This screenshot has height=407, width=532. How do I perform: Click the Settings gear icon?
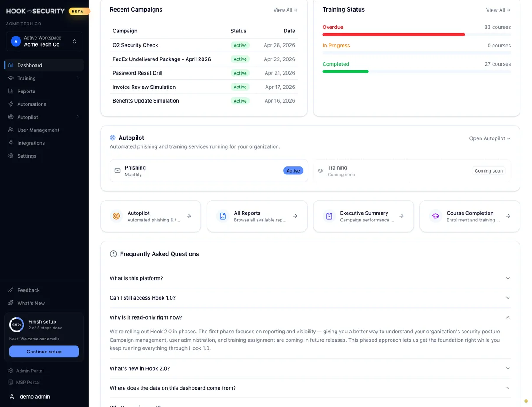[11, 156]
